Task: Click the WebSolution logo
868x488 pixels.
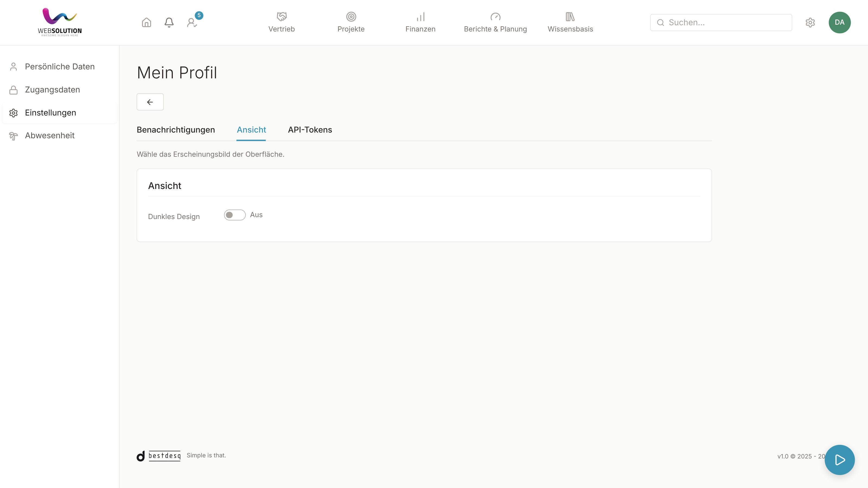Action: tap(60, 22)
